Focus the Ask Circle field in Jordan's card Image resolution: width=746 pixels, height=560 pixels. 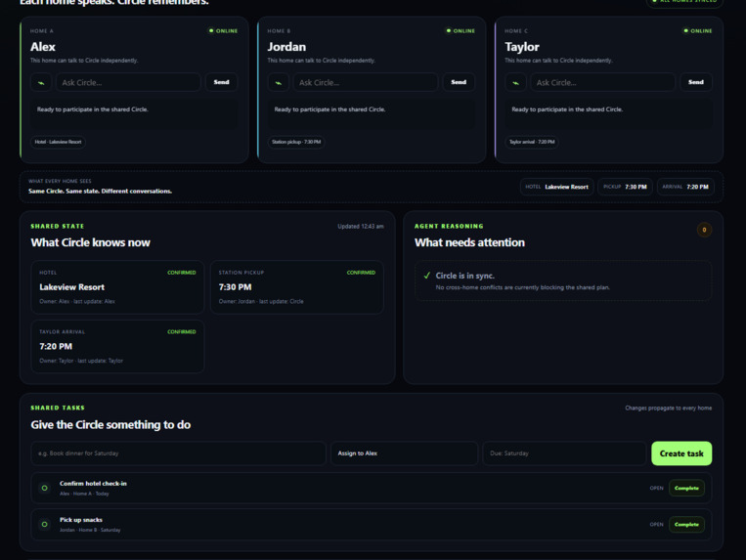pyautogui.click(x=366, y=83)
